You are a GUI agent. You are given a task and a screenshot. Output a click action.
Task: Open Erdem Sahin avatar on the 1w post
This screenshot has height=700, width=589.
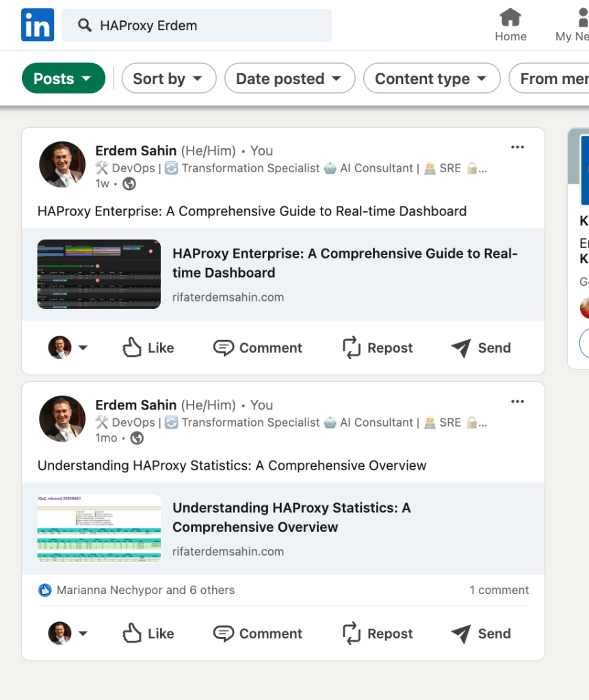coord(62,164)
